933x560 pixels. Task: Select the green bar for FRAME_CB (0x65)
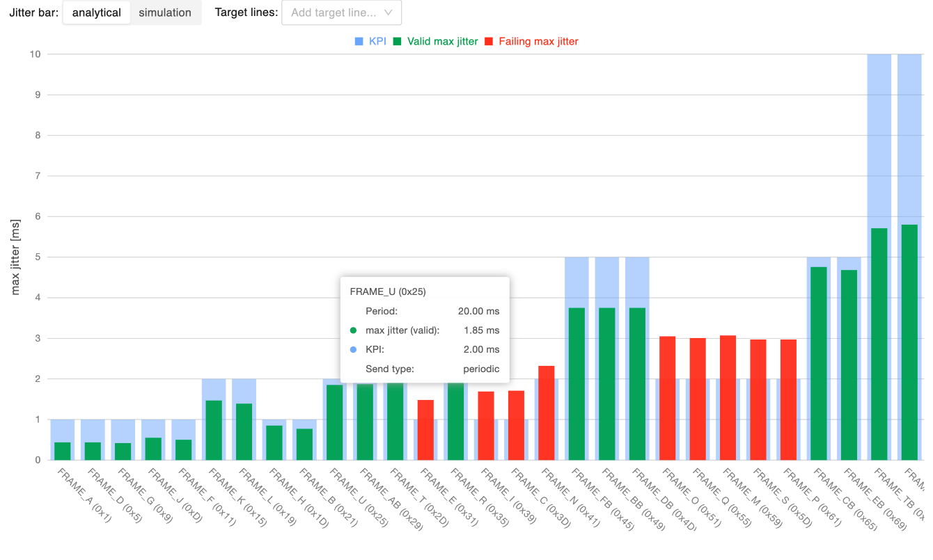pyautogui.click(x=818, y=363)
